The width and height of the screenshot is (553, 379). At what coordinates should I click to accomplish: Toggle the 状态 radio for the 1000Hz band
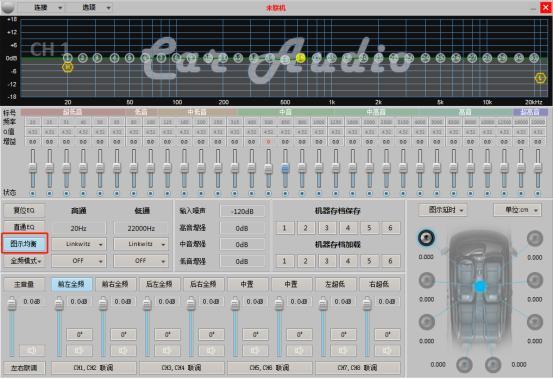pos(319,193)
